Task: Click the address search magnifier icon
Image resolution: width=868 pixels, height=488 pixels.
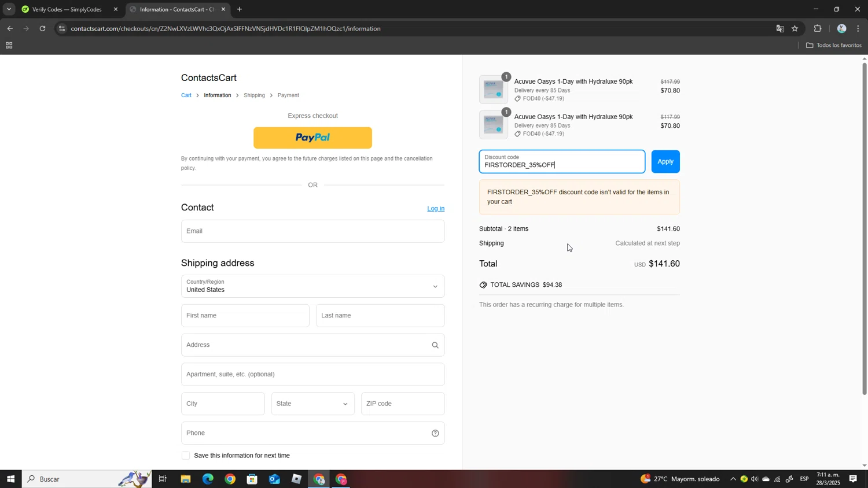Action: (435, 345)
